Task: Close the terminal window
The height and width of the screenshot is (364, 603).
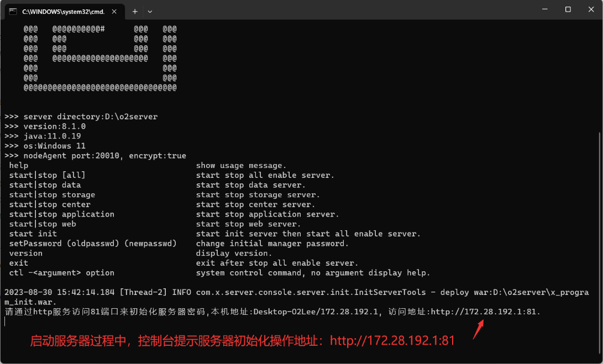Action: click(x=591, y=9)
